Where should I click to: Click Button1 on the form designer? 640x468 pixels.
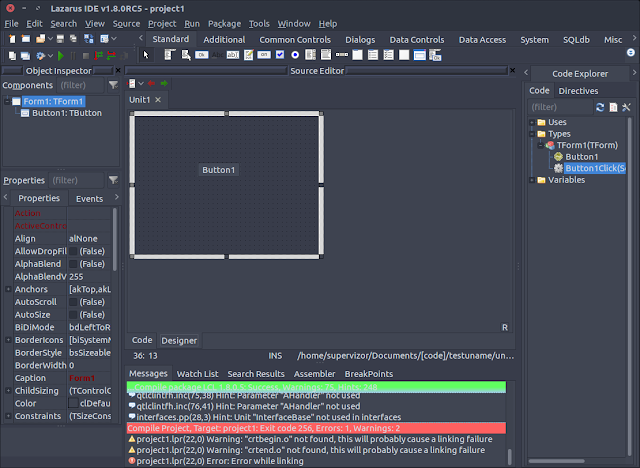tap(219, 170)
